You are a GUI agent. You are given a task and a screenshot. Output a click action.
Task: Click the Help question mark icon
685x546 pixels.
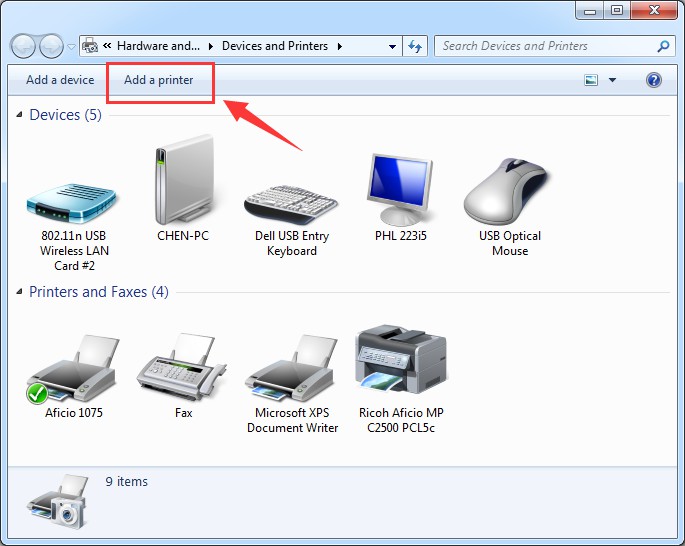tap(654, 80)
